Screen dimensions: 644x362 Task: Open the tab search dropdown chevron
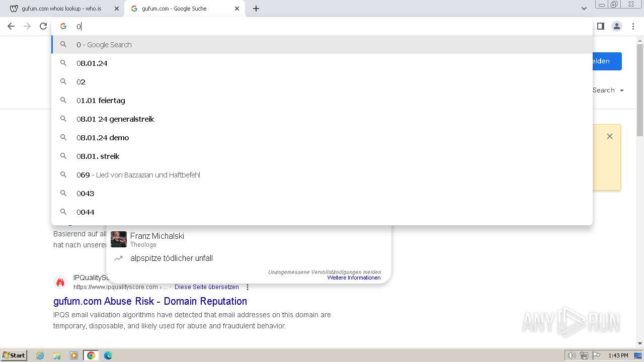point(584,9)
